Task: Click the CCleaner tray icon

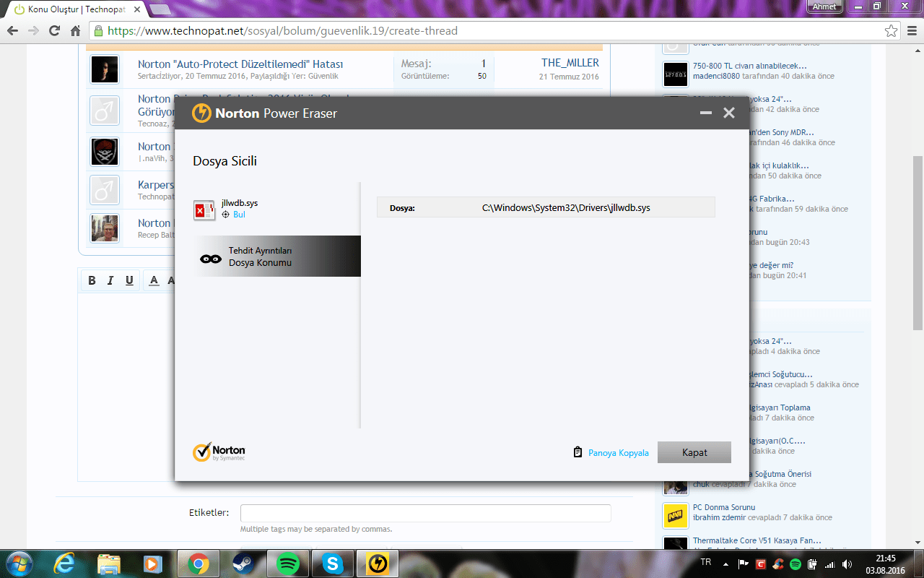Action: coord(778,564)
